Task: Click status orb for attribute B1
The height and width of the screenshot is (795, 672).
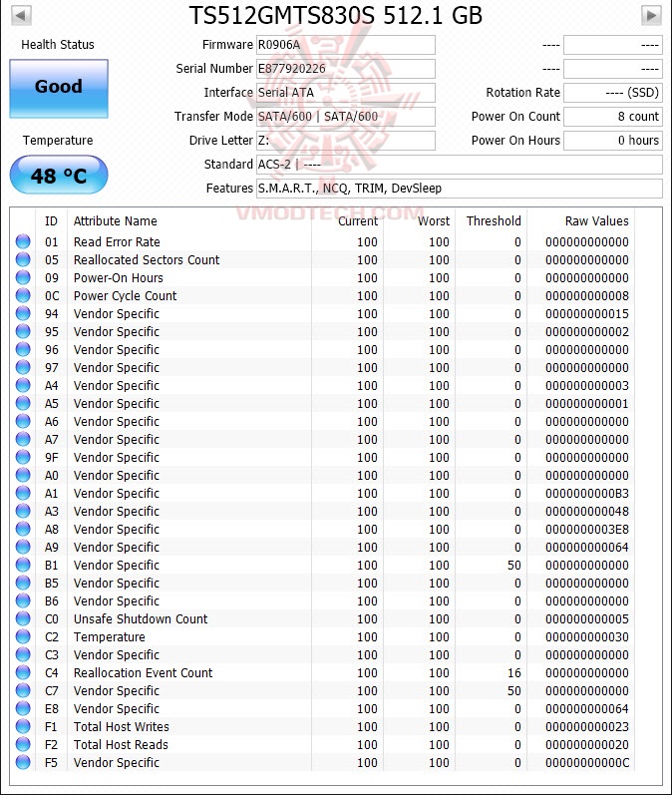Action: point(23,565)
